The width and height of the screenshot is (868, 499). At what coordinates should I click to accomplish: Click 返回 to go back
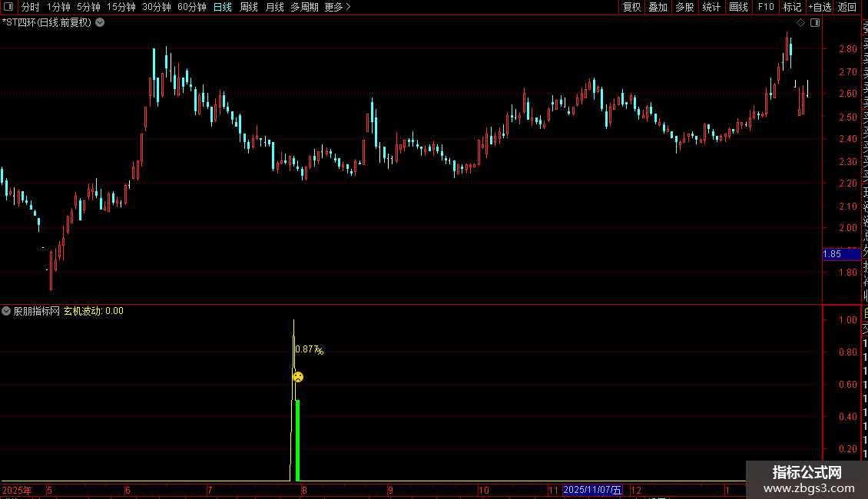tap(847, 7)
